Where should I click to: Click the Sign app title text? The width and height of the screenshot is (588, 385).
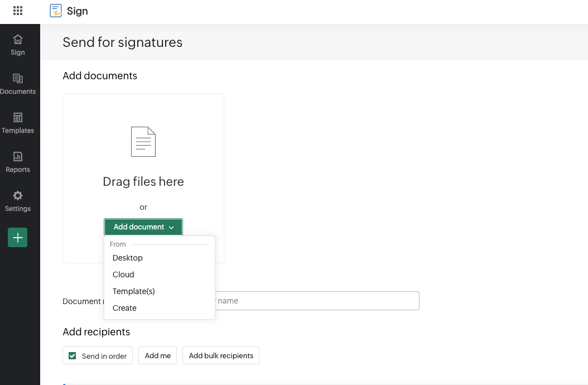[78, 11]
